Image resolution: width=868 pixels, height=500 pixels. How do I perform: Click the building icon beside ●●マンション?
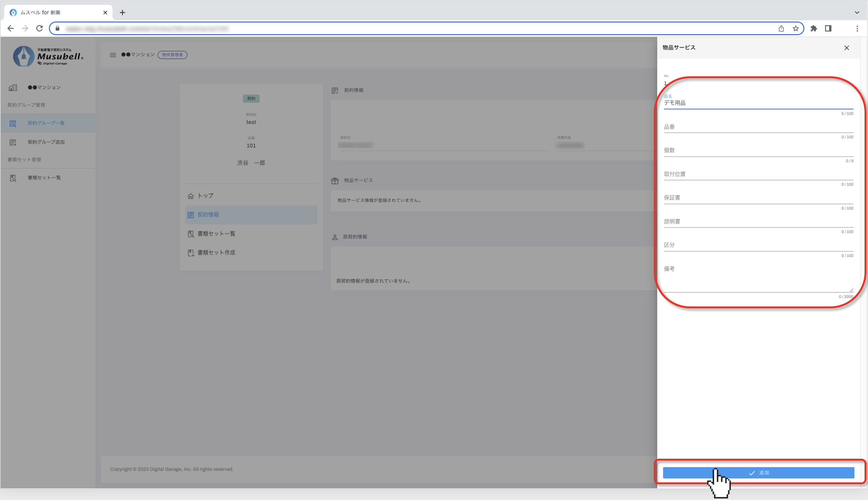click(13, 88)
